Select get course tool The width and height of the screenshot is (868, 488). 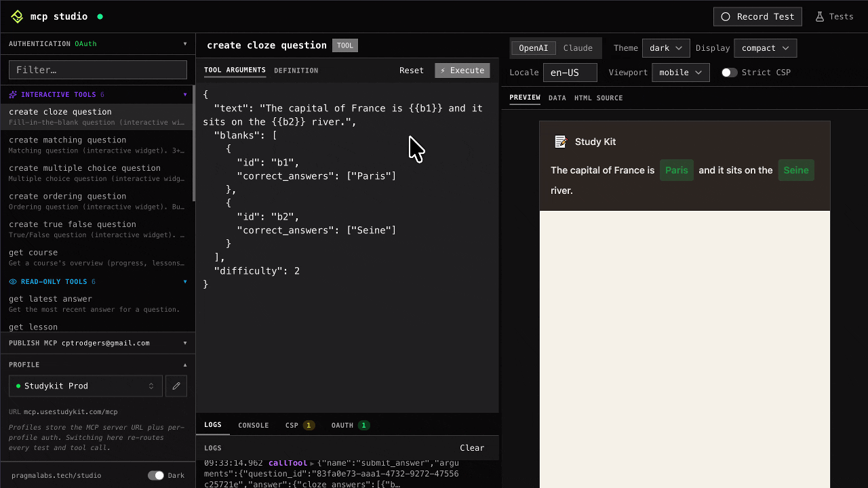click(x=98, y=258)
